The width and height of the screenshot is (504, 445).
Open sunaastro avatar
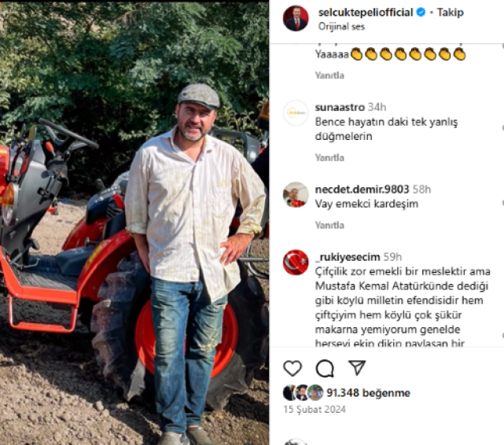pos(296,113)
